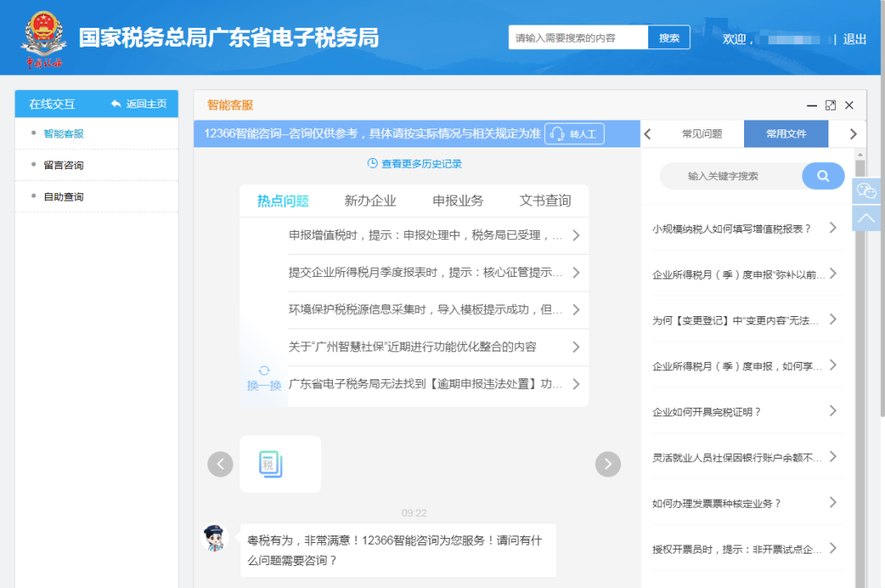The image size is (885, 588).
Task: Click the customer service robot avatar
Action: pyautogui.click(x=215, y=537)
